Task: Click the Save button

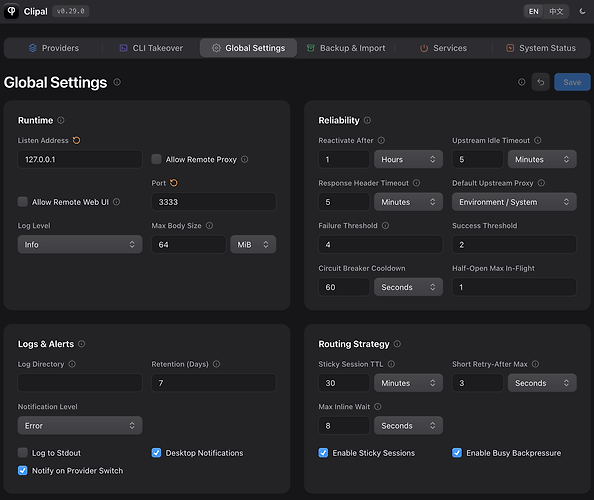Action: pyautogui.click(x=572, y=82)
